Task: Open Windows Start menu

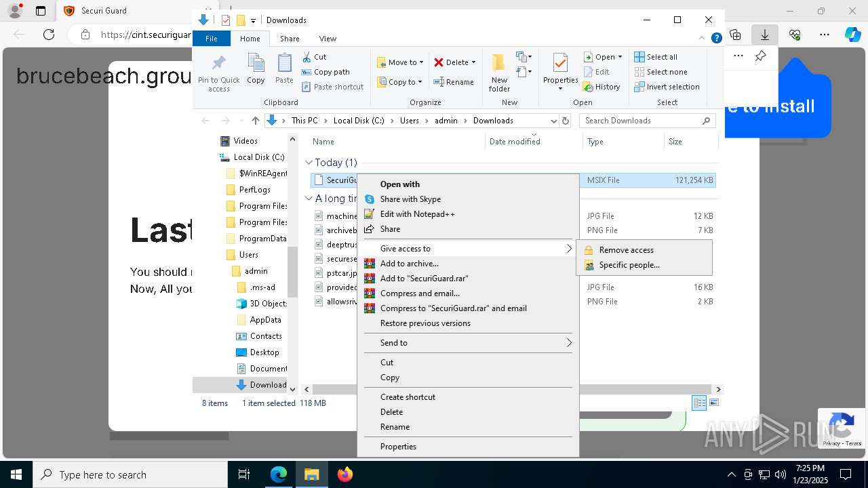Action: 16,474
